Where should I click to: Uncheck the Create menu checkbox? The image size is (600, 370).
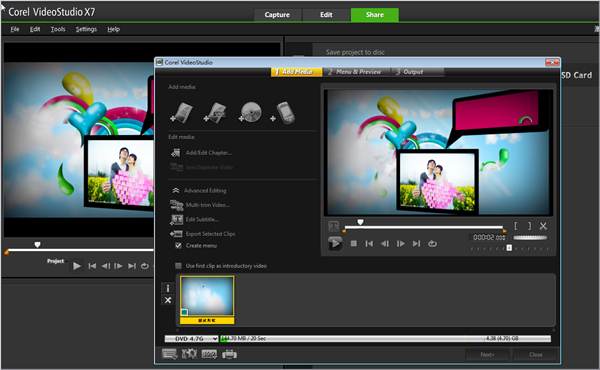click(x=178, y=246)
